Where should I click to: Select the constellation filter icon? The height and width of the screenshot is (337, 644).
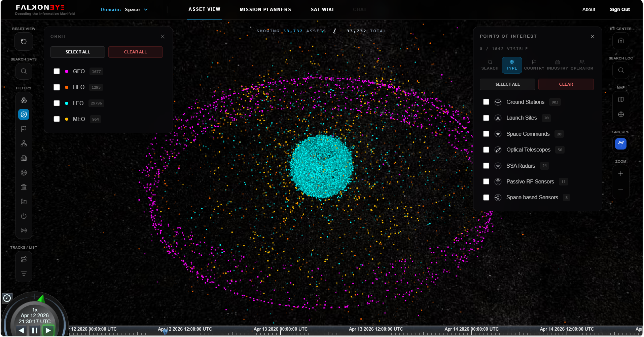tap(24, 100)
